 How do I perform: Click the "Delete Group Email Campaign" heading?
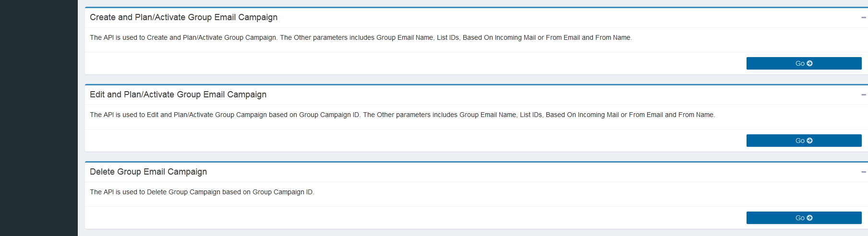click(x=148, y=172)
